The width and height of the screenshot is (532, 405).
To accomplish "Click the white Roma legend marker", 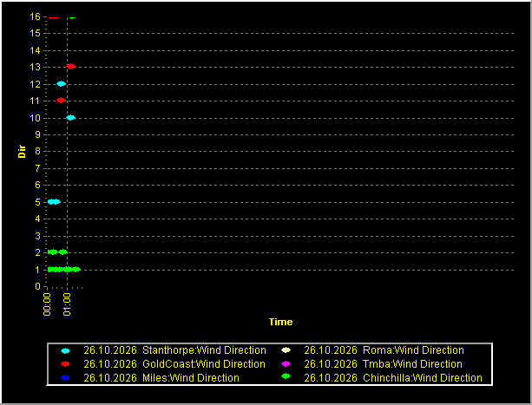I will click(x=286, y=350).
